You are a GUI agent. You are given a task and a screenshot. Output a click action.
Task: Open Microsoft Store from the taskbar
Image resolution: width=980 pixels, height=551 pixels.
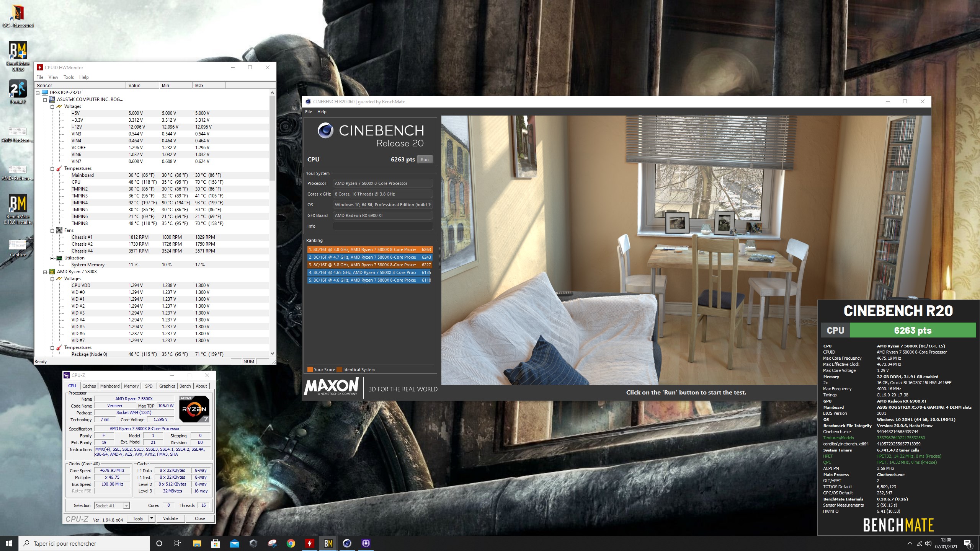pyautogui.click(x=216, y=543)
